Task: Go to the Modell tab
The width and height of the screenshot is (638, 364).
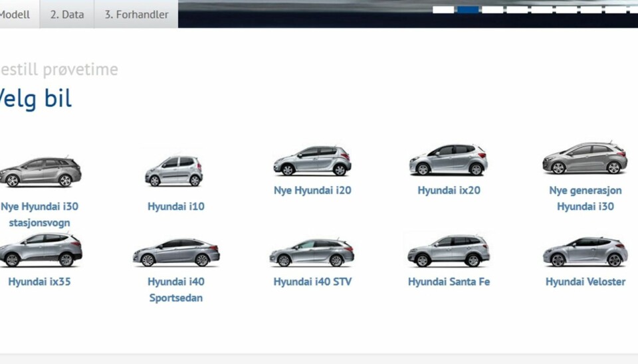Action: point(16,14)
